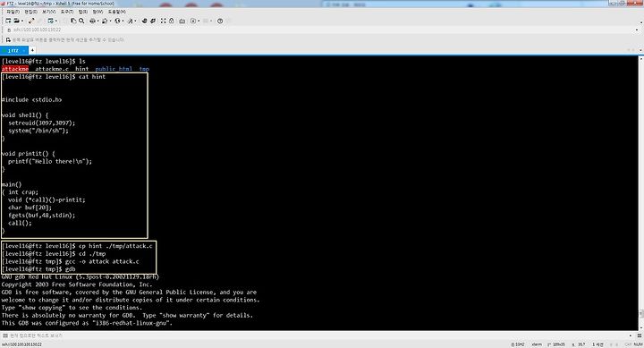This screenshot has height=348, width=644.
Task: Open the 파일(F) menu
Action: pyautogui.click(x=13, y=12)
